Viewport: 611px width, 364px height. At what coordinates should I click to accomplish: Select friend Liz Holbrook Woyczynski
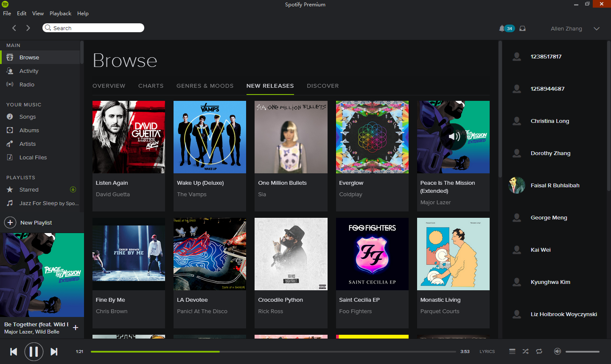(564, 314)
